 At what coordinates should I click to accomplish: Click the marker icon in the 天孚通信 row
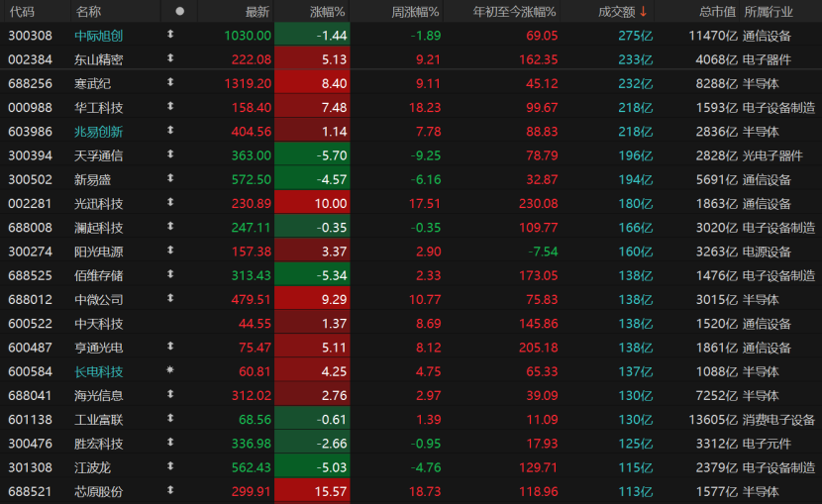pyautogui.click(x=170, y=154)
